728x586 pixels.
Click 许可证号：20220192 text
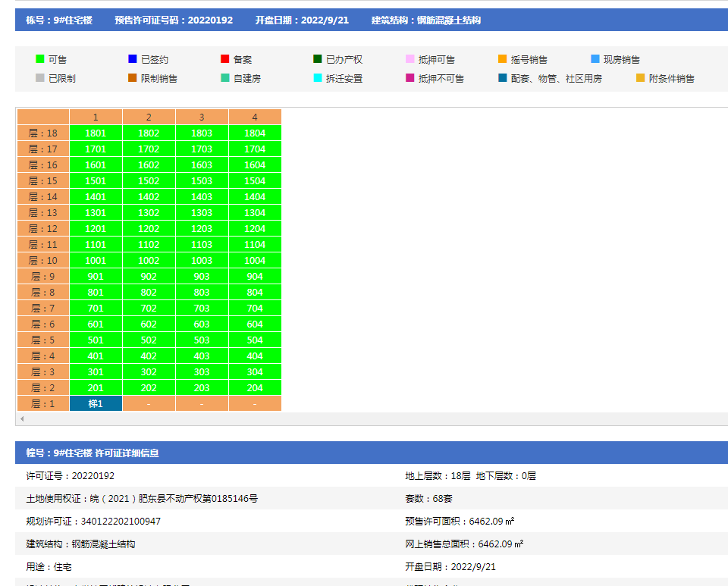point(70,475)
